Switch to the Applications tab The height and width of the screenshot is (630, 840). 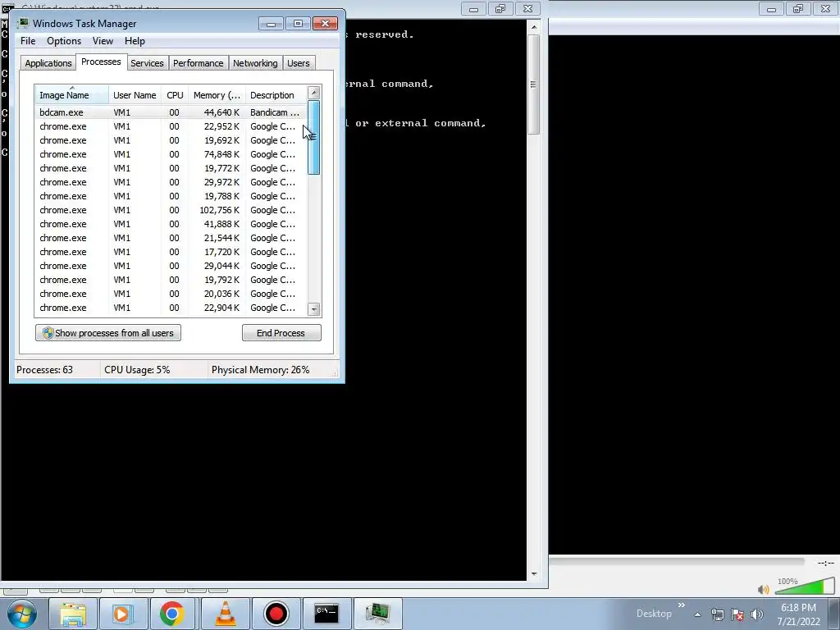coord(48,63)
